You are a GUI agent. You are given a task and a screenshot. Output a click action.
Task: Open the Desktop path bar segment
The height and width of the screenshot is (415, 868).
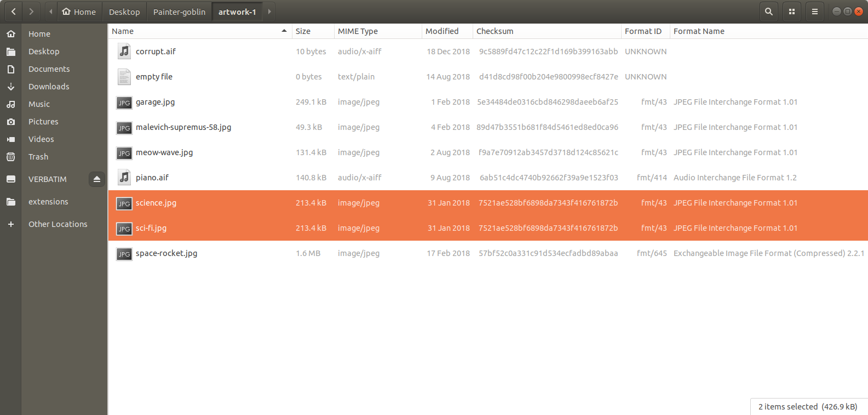tap(124, 12)
